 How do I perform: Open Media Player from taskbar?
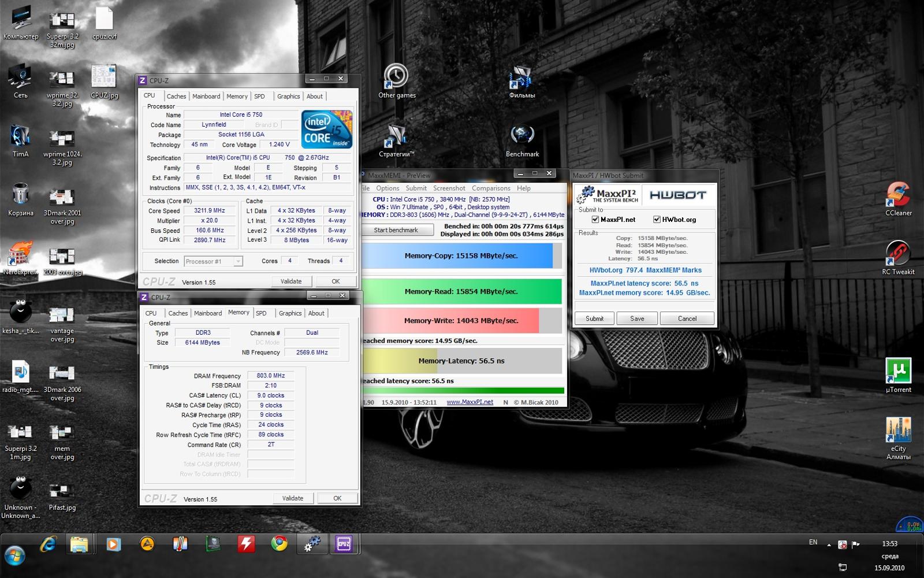[x=113, y=544]
